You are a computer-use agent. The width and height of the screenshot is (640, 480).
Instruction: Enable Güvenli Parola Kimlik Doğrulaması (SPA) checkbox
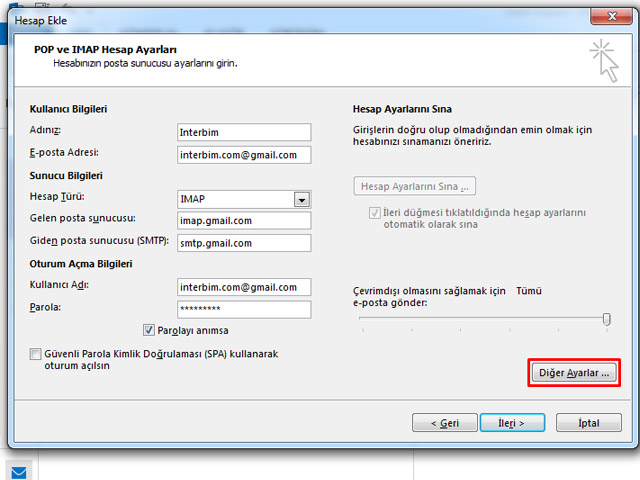pos(36,354)
